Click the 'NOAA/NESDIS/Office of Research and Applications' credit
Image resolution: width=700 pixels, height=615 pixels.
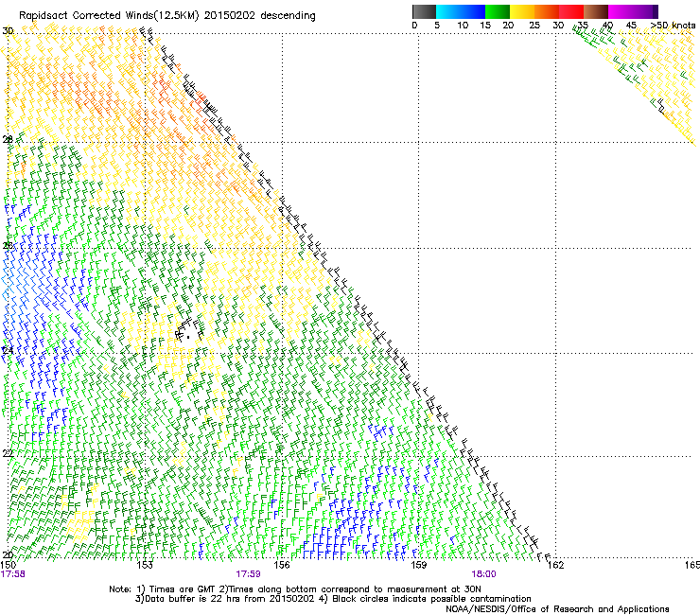(x=557, y=608)
